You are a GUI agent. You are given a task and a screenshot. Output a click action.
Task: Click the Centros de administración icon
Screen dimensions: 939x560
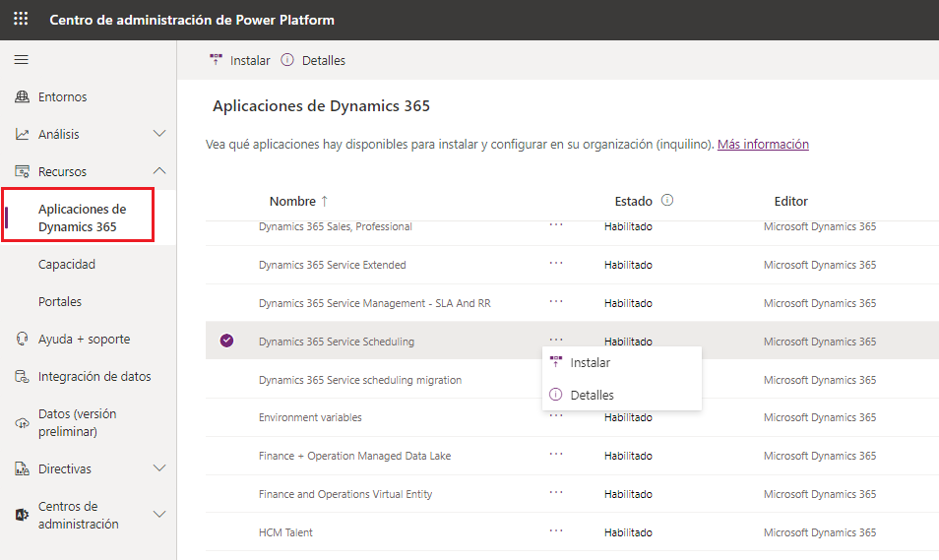pos(23,515)
